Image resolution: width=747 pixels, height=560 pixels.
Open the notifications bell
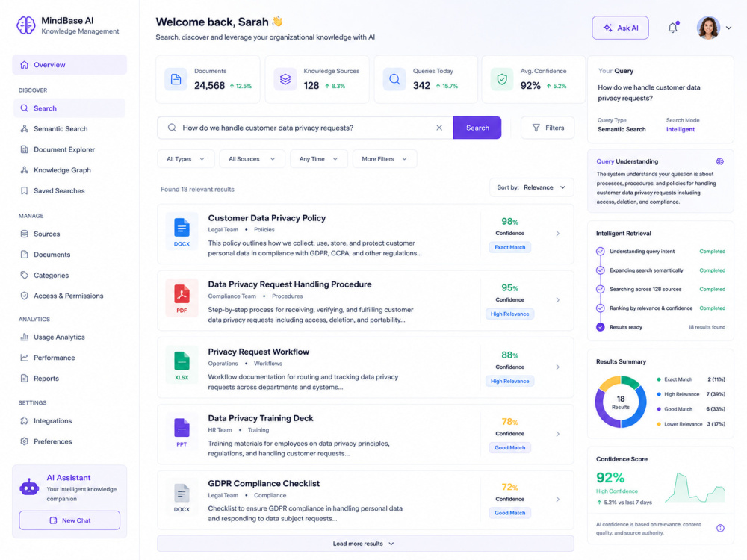(673, 28)
